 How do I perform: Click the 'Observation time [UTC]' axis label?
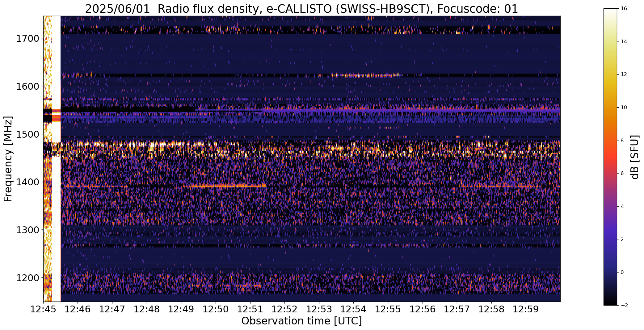click(301, 321)
